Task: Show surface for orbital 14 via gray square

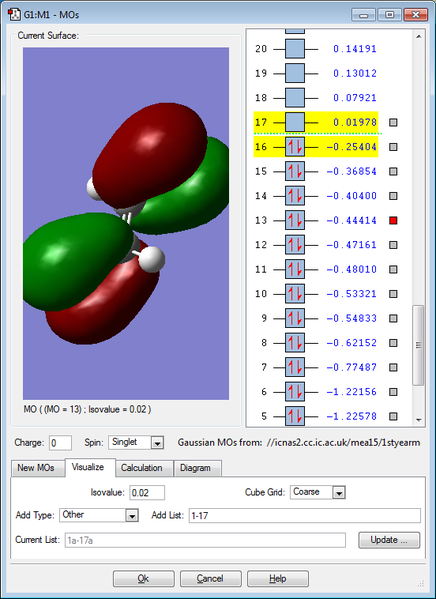Action: [393, 196]
